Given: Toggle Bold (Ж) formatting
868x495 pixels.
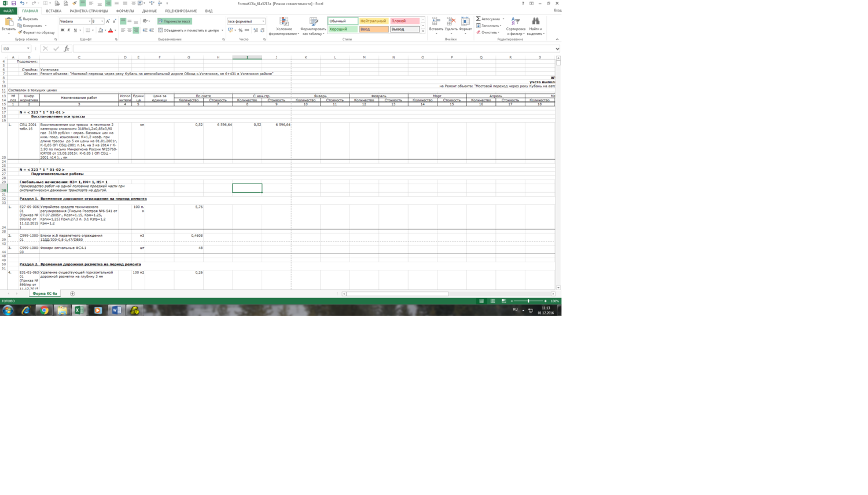Looking at the screenshot, I should tap(62, 30).
